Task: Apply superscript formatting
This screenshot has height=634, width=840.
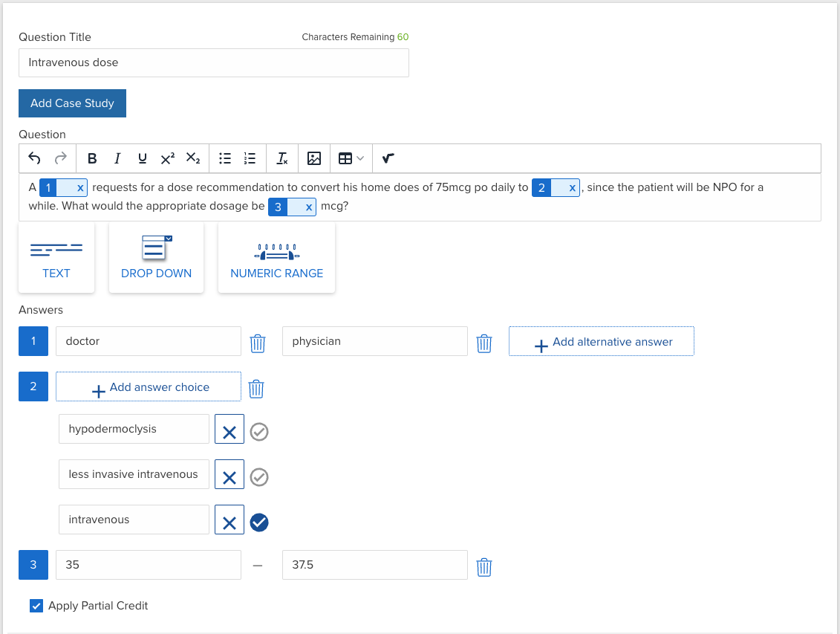Action: coord(168,158)
